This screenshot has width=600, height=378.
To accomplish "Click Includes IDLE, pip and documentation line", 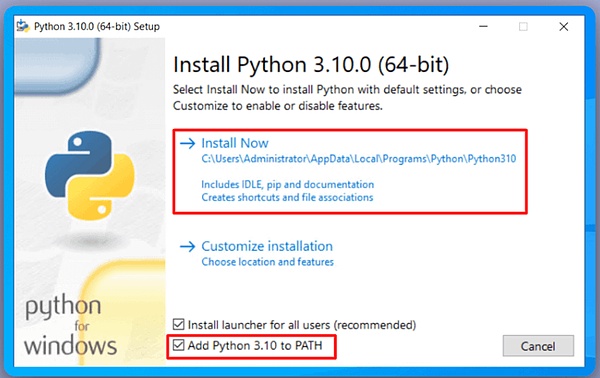I will click(288, 184).
